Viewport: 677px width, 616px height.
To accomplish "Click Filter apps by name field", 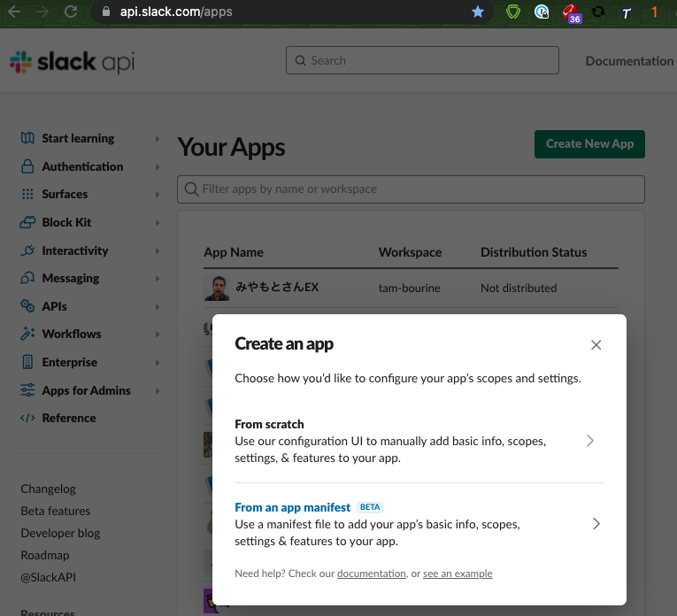I will pos(411,189).
